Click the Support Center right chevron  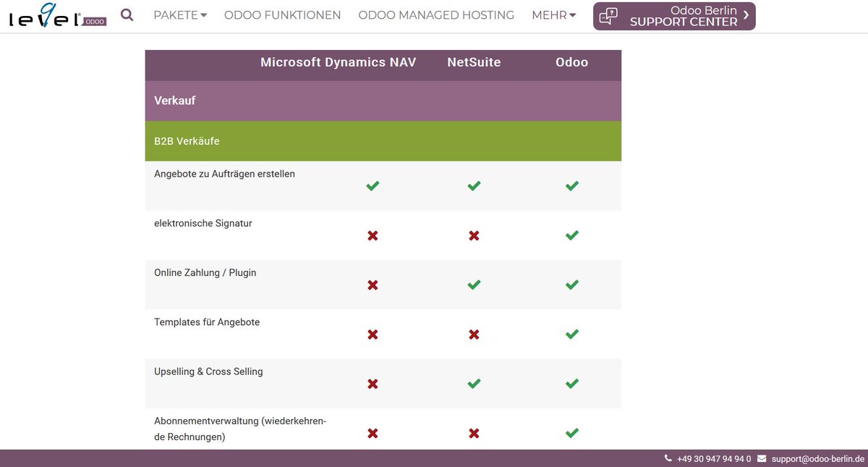(x=746, y=14)
